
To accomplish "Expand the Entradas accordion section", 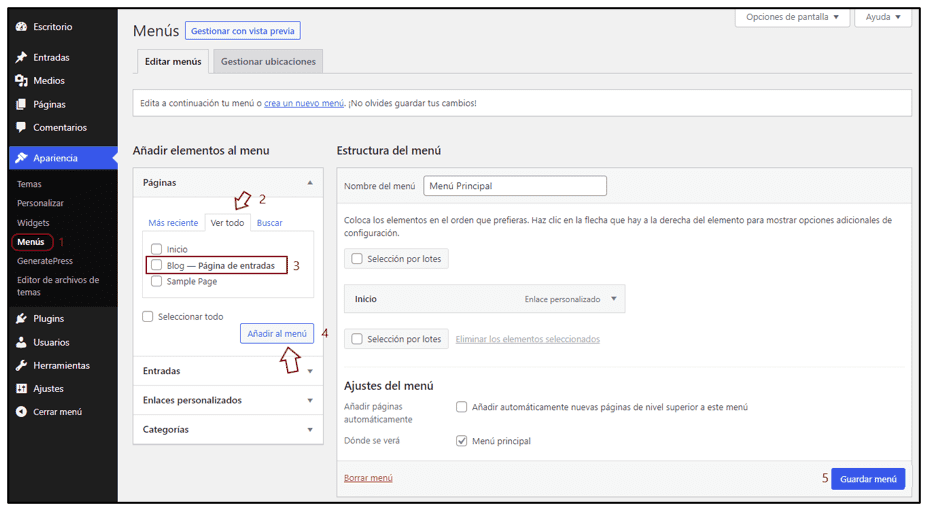I will point(228,370).
